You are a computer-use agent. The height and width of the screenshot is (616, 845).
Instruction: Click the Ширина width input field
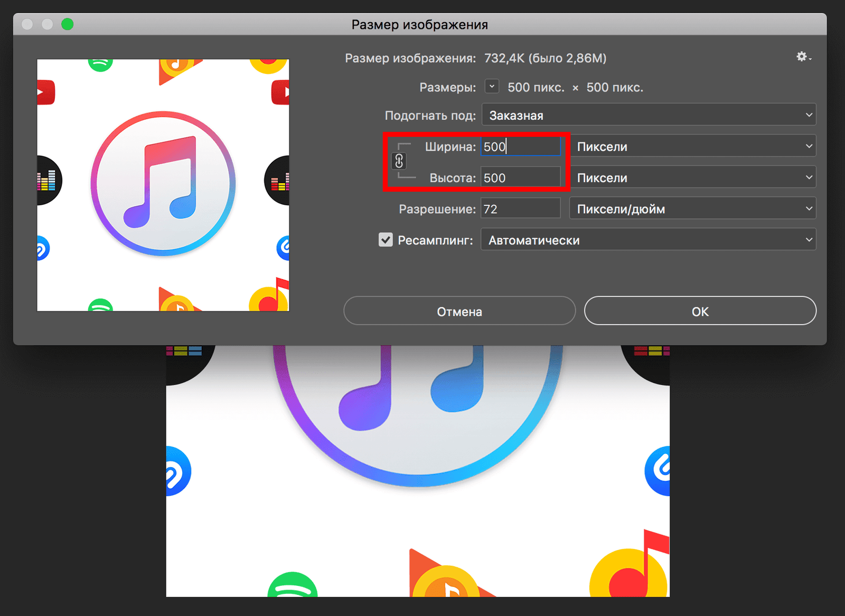[x=520, y=147]
